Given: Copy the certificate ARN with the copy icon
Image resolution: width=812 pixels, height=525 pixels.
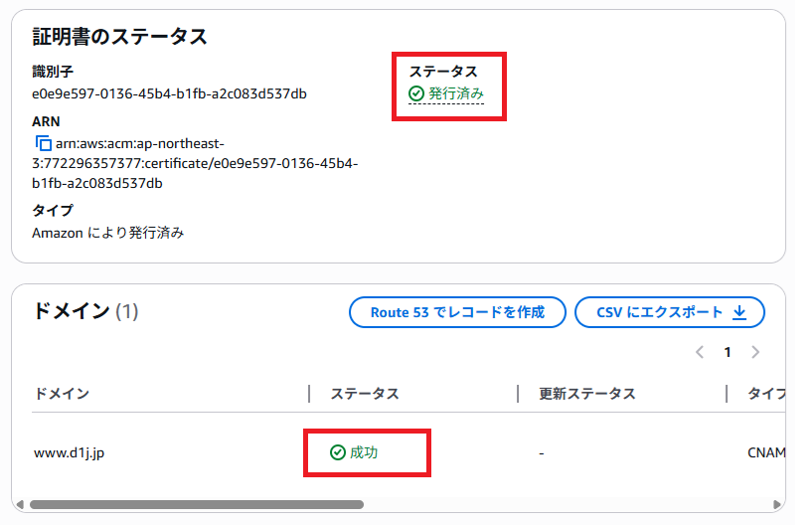Looking at the screenshot, I should pos(44,143).
